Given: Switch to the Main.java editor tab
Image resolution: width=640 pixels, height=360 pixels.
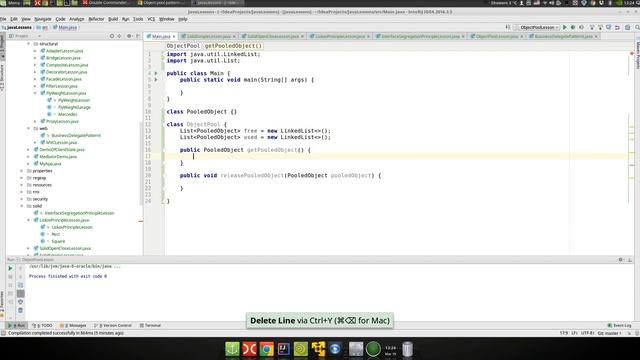Looking at the screenshot, I should (161, 36).
